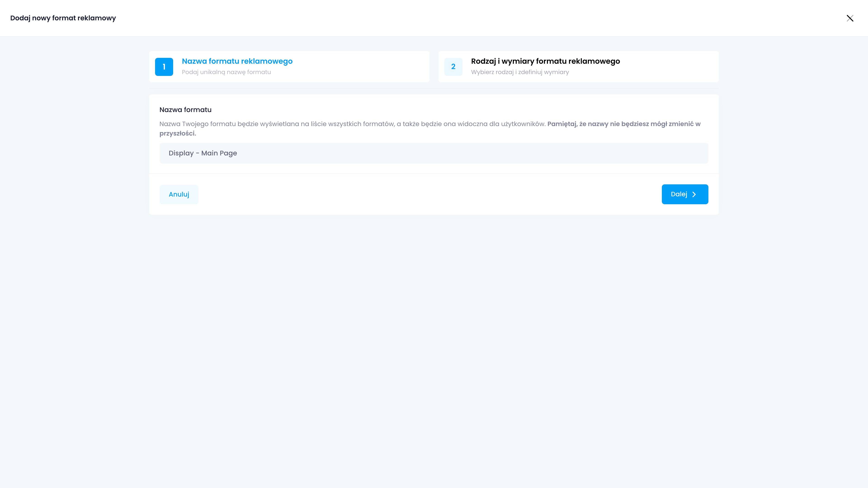The height and width of the screenshot is (488, 868).
Task: Click 'Podaj unikalną nazwę formatu' subtitle
Action: [x=226, y=72]
